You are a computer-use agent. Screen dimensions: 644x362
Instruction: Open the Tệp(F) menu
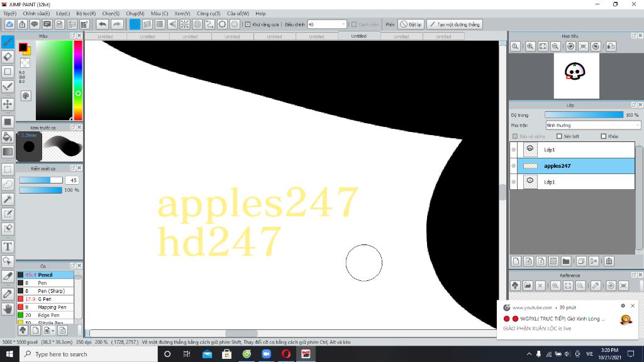click(10, 14)
